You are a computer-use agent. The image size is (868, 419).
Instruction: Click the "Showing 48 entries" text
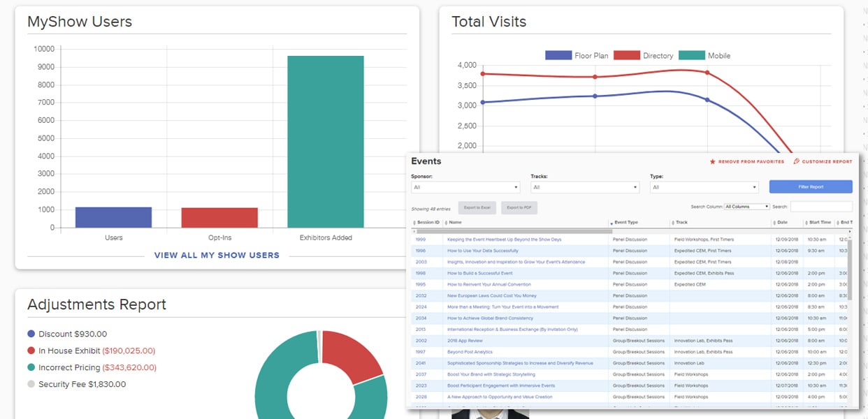pyautogui.click(x=430, y=208)
